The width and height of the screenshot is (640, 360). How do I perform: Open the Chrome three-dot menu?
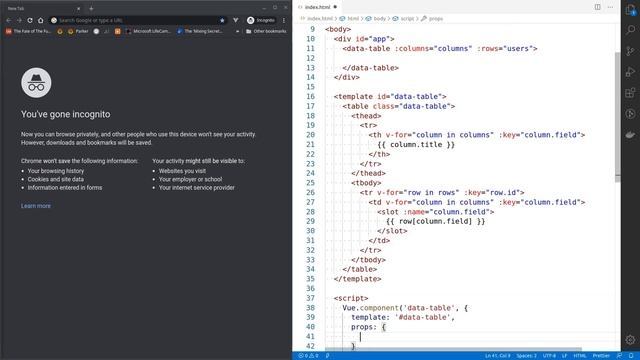pyautogui.click(x=284, y=20)
